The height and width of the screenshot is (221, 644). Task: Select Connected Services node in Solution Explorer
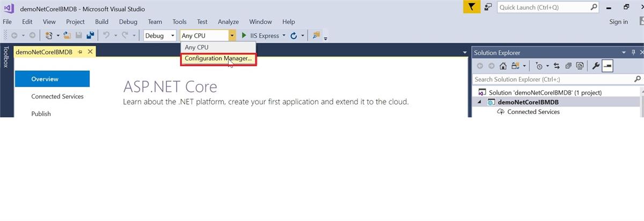click(533, 112)
